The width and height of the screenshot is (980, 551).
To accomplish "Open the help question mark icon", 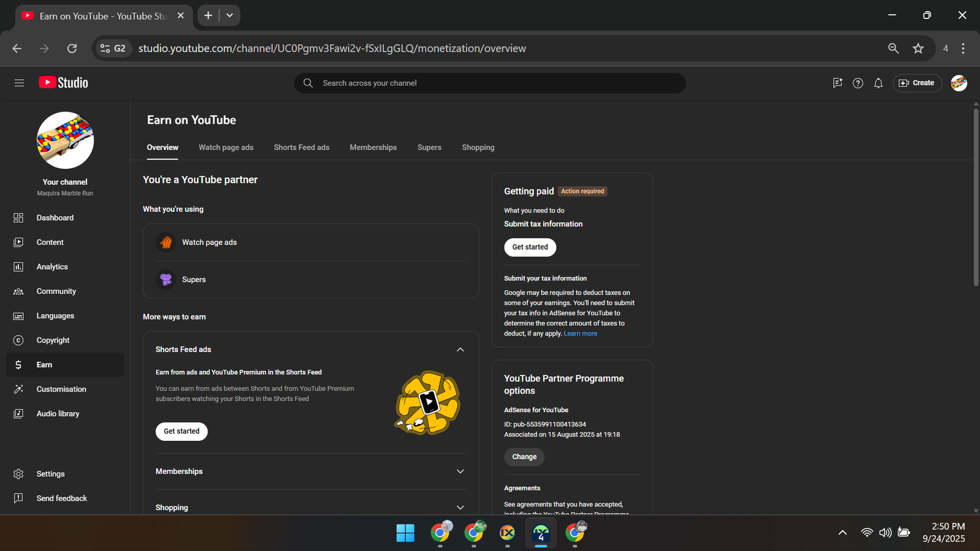I will click(x=858, y=83).
